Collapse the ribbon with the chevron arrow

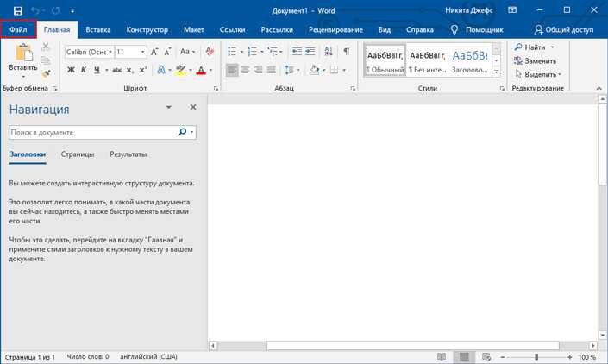coord(599,88)
